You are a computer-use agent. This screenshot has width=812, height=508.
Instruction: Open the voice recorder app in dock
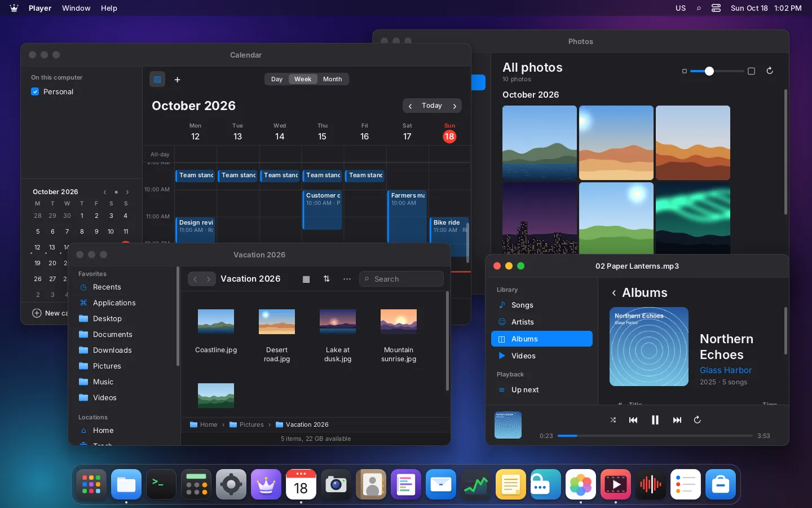point(651,484)
